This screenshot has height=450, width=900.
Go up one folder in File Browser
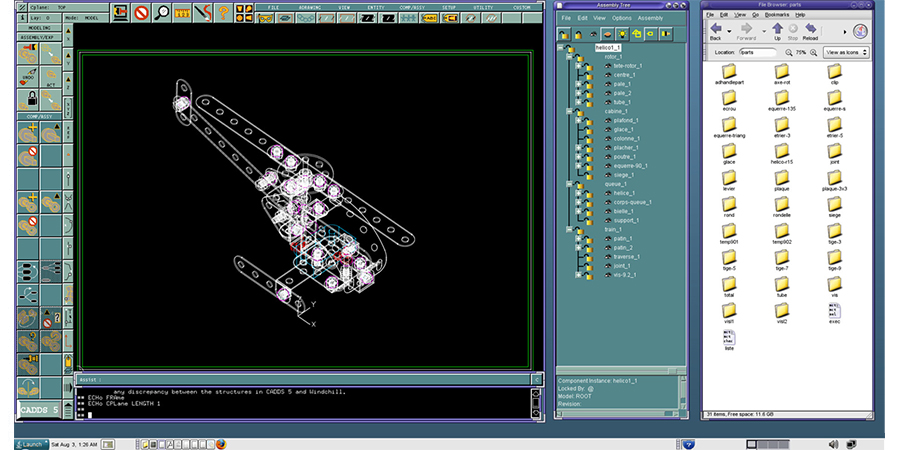point(776,34)
